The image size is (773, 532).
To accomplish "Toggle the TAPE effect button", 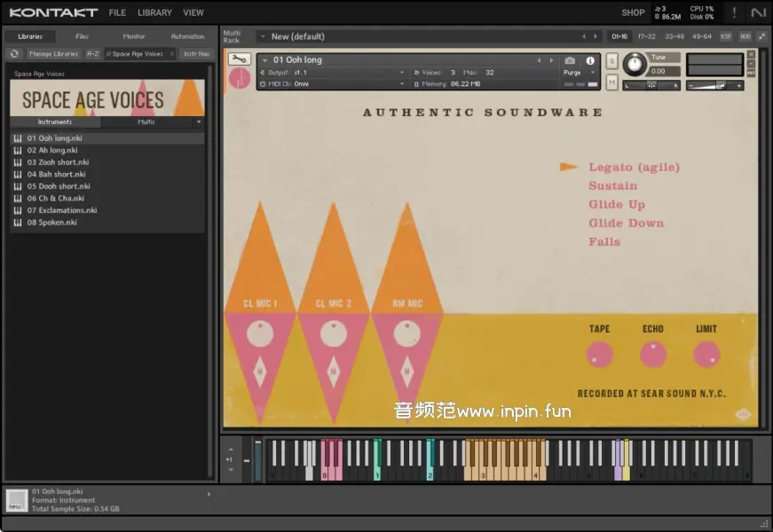I will 600,355.
